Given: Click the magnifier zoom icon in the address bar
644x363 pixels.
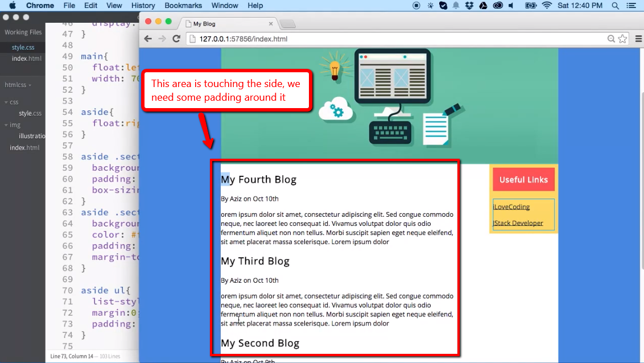Looking at the screenshot, I should (x=610, y=39).
